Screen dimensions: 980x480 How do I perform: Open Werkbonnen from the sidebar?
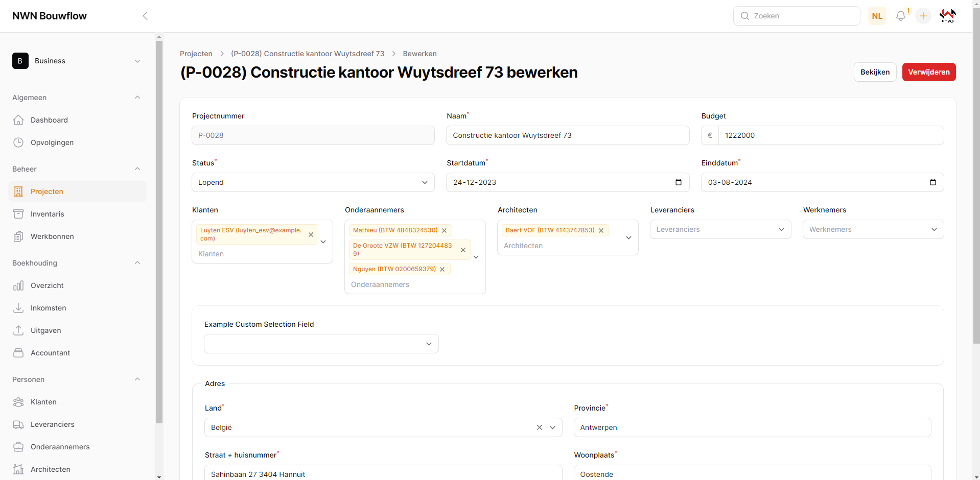point(52,236)
